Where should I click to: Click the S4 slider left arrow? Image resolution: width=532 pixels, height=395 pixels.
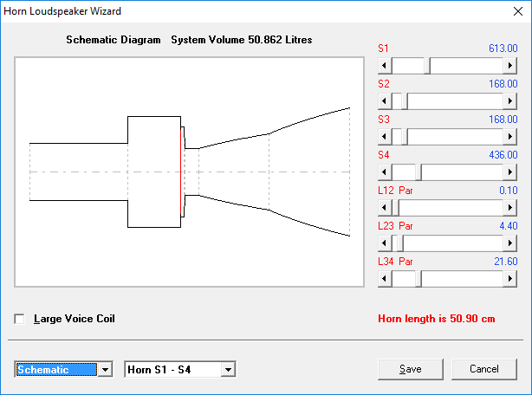(x=385, y=172)
